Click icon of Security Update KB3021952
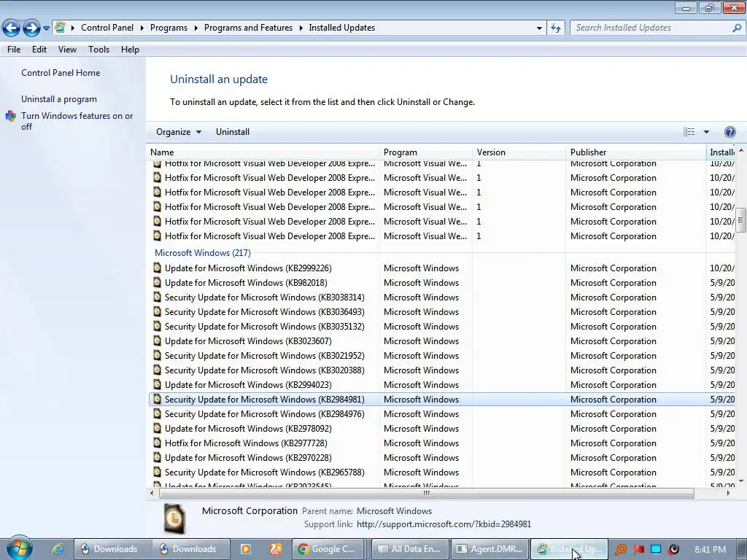 coord(158,356)
